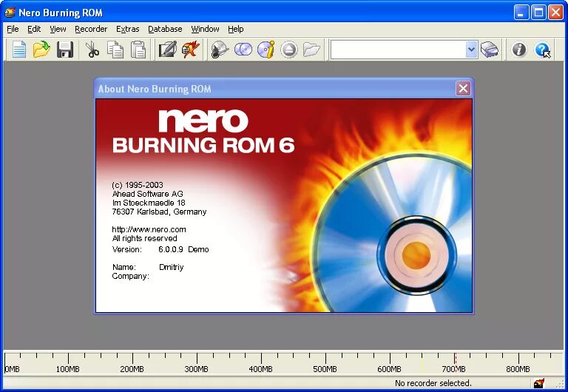Viewport: 568px width, 392px height.
Task: Click the Cut scissors icon
Action: pyautogui.click(x=92, y=50)
